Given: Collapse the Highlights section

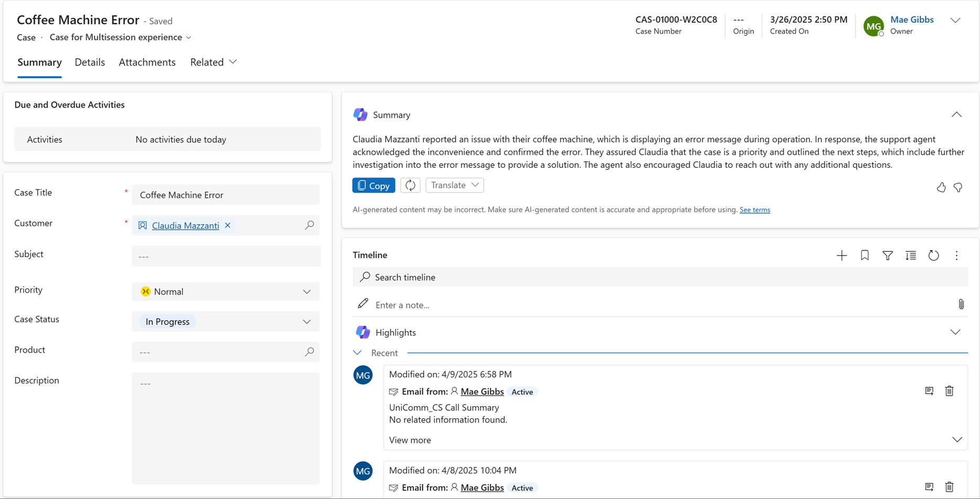Looking at the screenshot, I should coord(955,332).
